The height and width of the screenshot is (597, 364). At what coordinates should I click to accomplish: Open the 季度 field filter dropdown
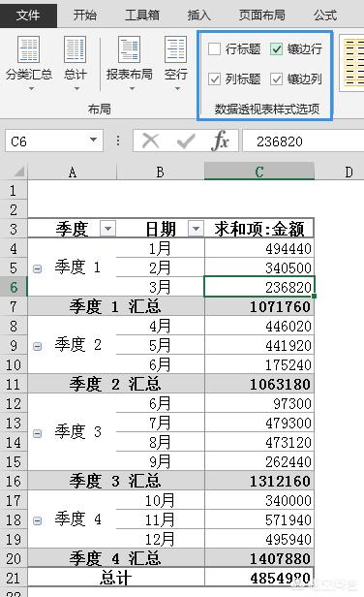pos(108,229)
